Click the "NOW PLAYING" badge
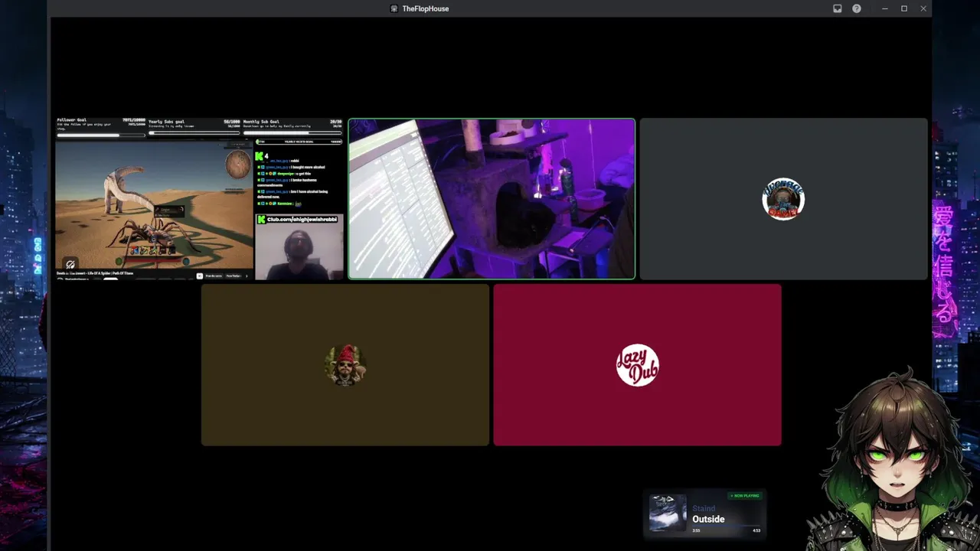Screen dimensions: 980x551 (x=745, y=496)
